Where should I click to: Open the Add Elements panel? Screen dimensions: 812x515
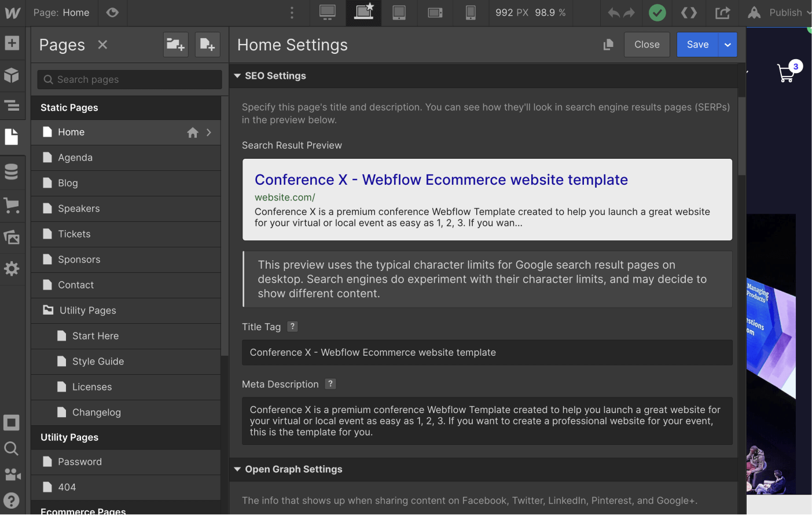(13, 42)
